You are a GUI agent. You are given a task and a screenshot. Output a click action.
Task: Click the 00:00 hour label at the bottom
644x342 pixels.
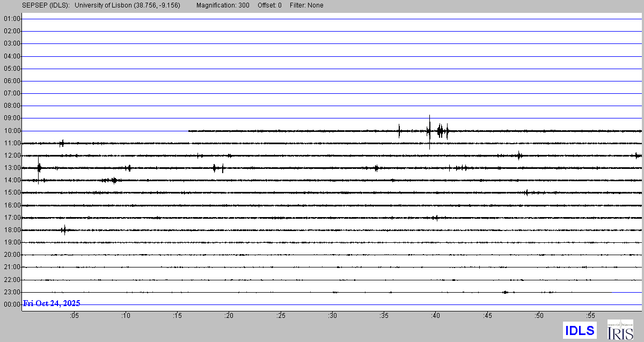coord(12,304)
